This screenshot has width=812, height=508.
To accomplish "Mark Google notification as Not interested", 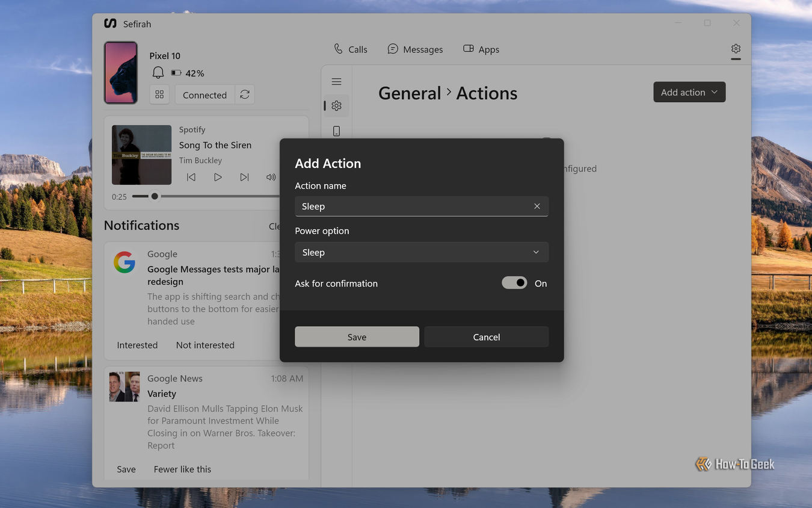I will pos(205,345).
